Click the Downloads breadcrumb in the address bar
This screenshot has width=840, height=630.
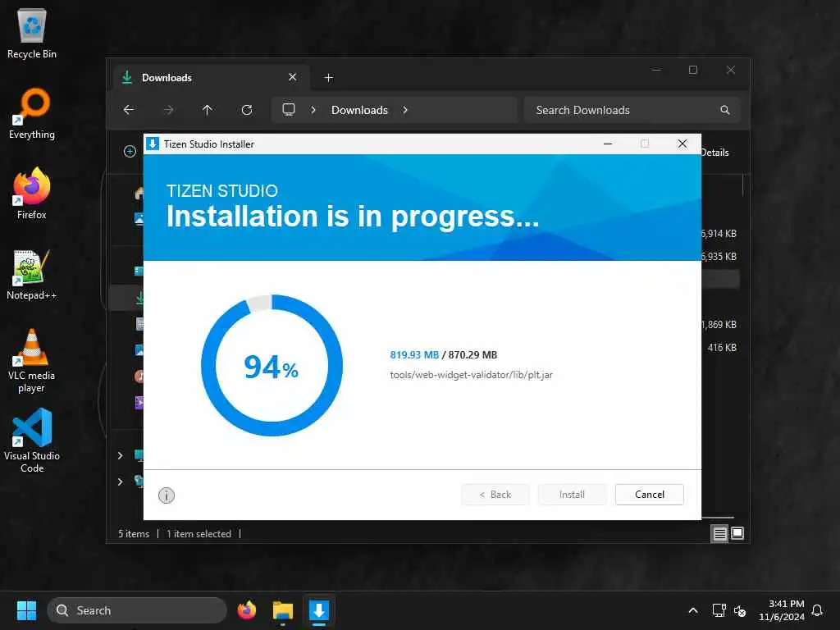[359, 110]
